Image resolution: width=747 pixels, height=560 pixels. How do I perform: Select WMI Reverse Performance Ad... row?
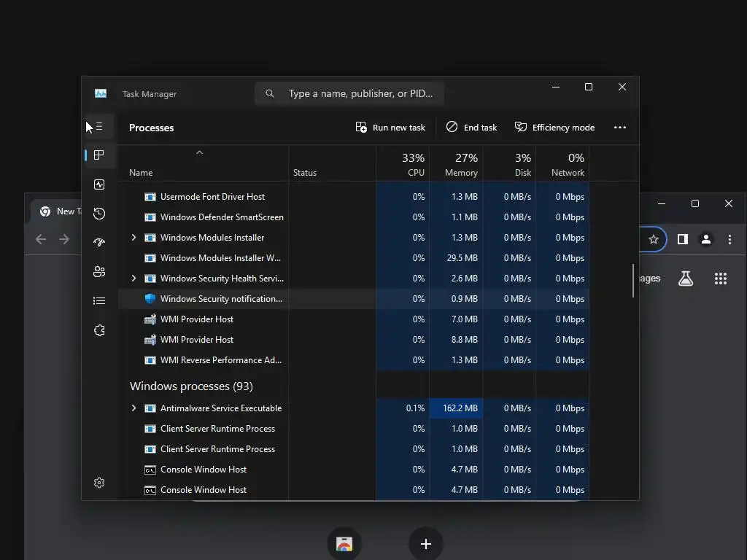coord(354,360)
